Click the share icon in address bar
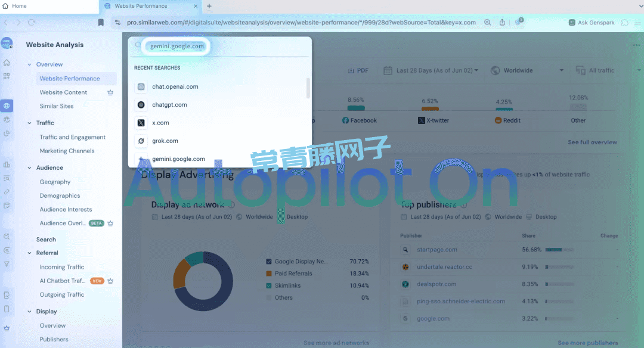 coord(502,23)
